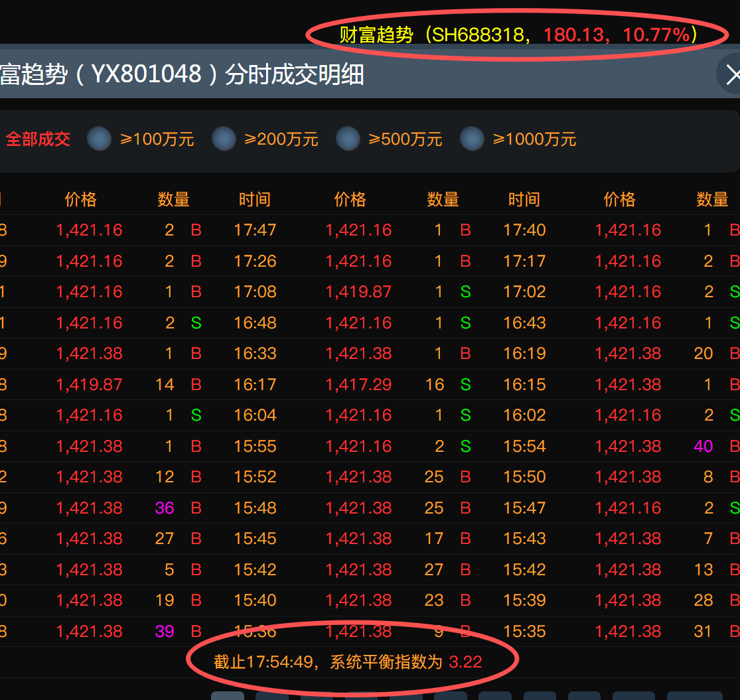
Task: Click the S marker in the 17:08 row
Action: pos(466,291)
